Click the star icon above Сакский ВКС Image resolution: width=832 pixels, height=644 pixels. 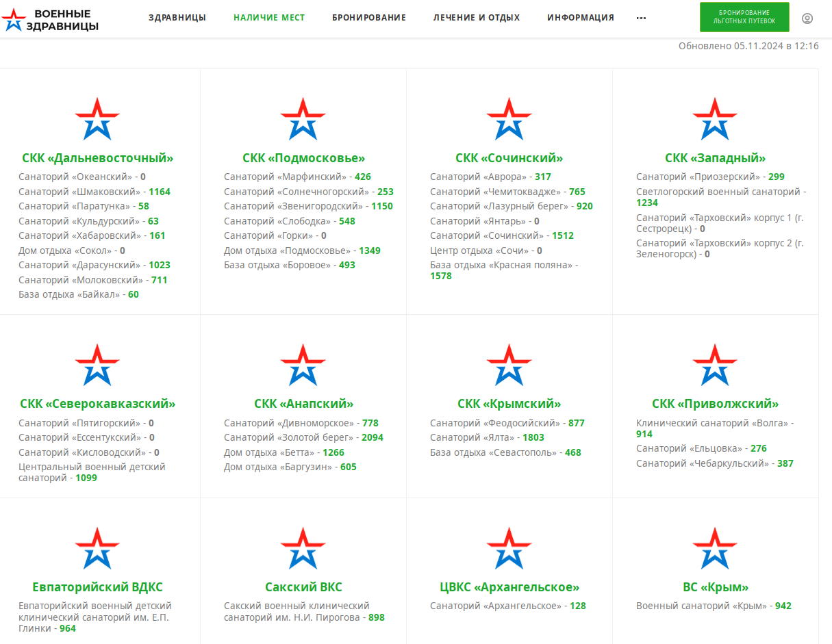[303, 548]
